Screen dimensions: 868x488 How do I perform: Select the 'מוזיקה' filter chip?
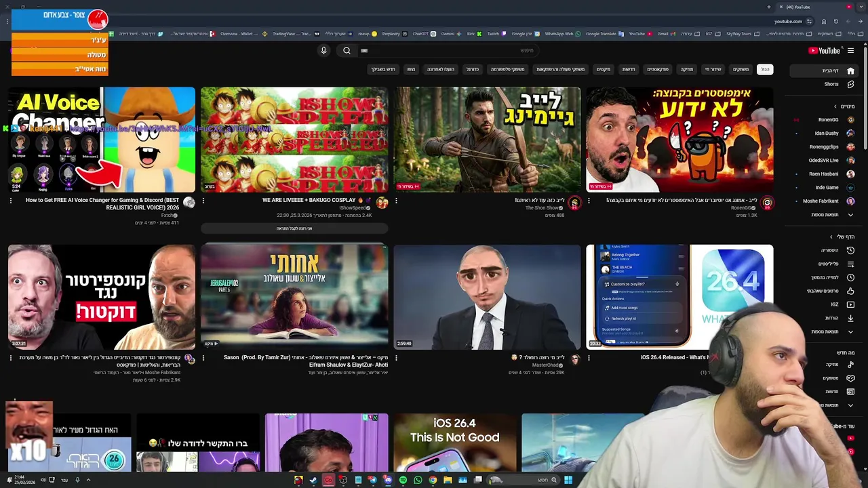[x=687, y=69]
